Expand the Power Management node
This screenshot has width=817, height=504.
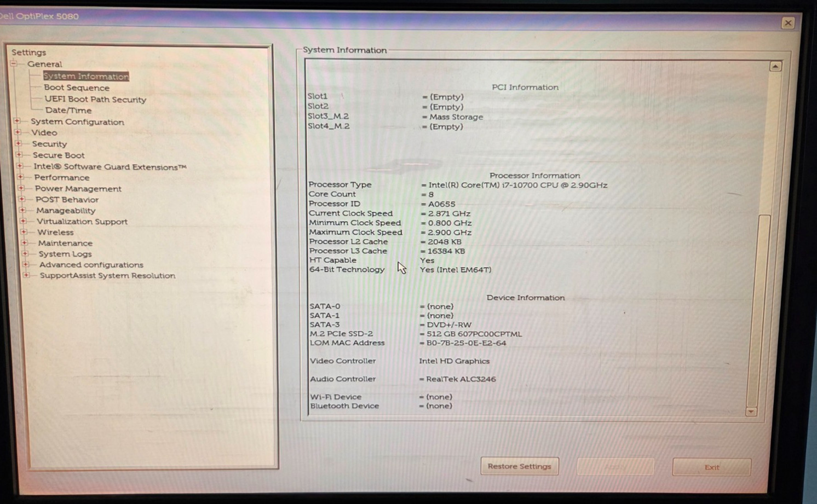click(x=21, y=188)
